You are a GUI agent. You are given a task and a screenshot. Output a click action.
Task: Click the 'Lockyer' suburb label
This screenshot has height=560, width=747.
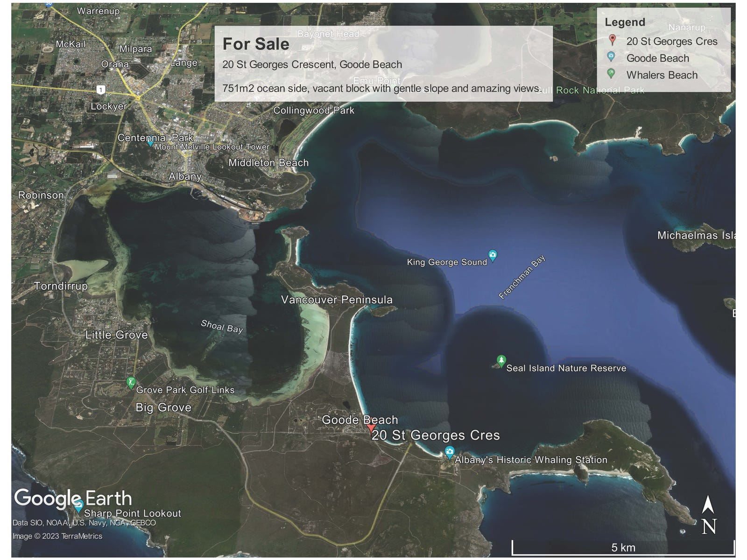(x=109, y=106)
